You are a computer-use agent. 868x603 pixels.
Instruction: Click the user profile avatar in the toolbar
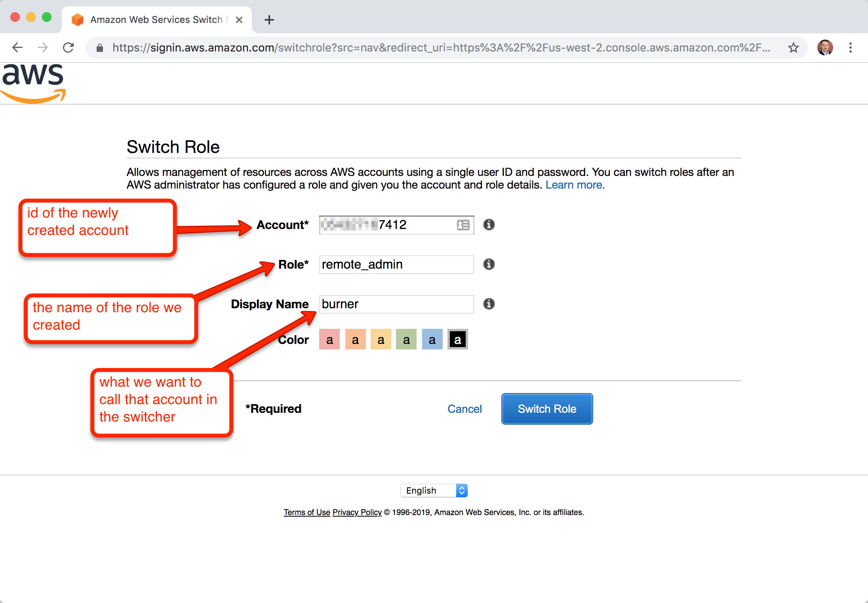tap(825, 48)
